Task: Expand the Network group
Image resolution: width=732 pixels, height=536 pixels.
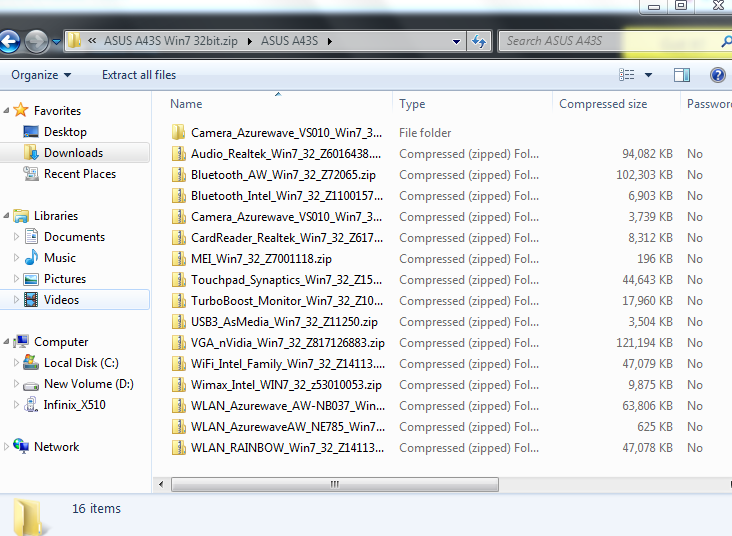Action: pos(6,447)
